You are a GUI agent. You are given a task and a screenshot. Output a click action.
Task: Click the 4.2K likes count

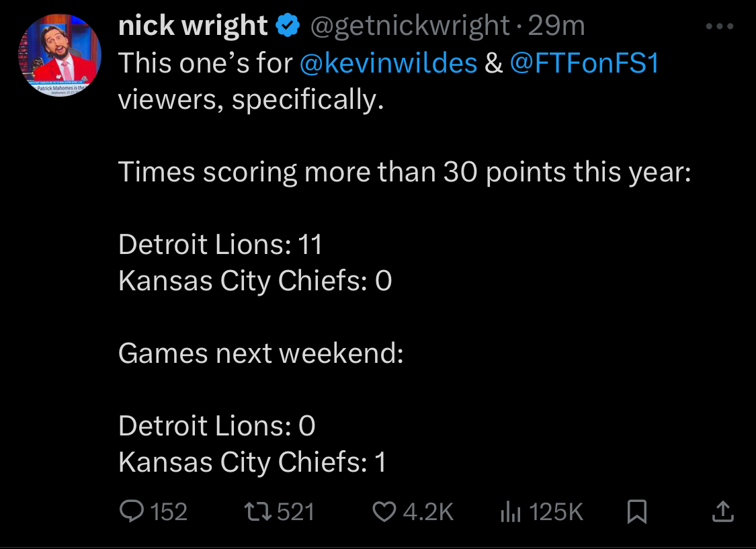[x=428, y=513]
